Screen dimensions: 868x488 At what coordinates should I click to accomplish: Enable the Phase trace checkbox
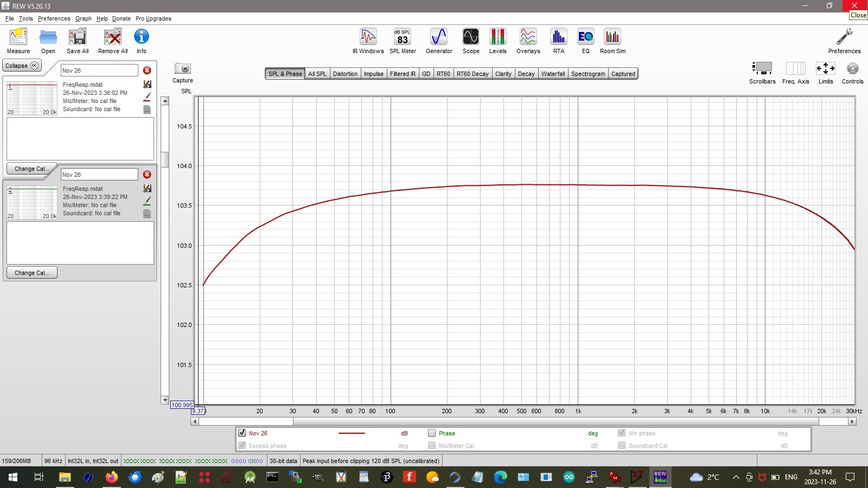(432, 433)
